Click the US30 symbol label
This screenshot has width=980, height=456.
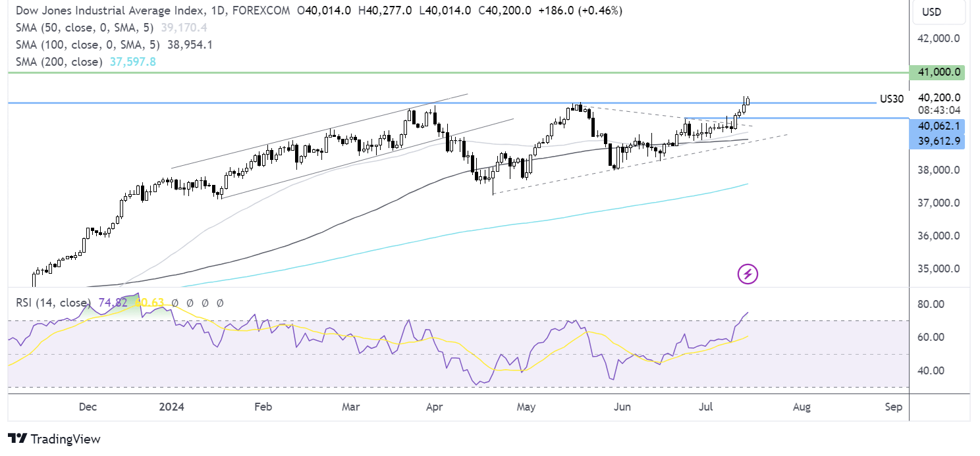point(892,99)
